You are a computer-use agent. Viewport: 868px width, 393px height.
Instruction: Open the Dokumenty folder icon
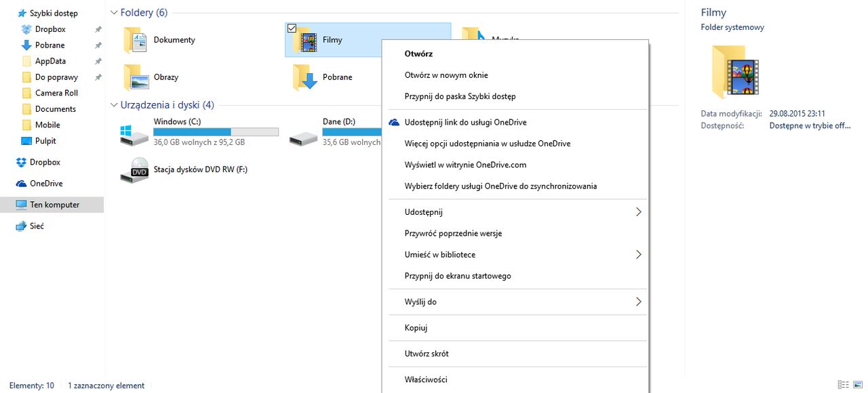point(135,40)
